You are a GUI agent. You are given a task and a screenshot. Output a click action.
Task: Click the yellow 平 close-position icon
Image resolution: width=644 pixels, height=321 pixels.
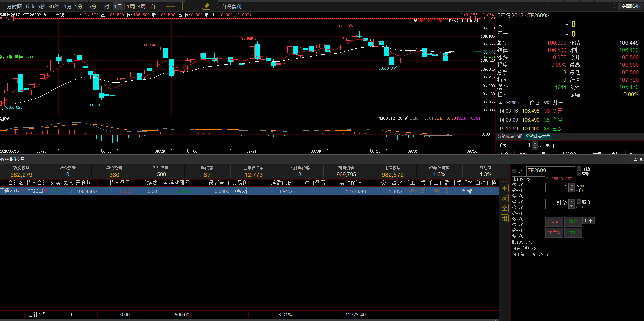(x=504, y=188)
